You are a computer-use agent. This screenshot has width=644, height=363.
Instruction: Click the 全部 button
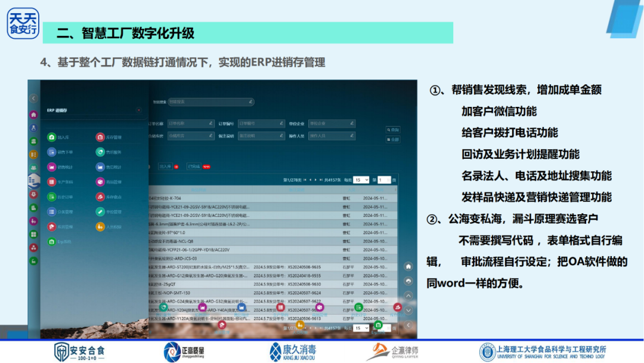point(392,140)
